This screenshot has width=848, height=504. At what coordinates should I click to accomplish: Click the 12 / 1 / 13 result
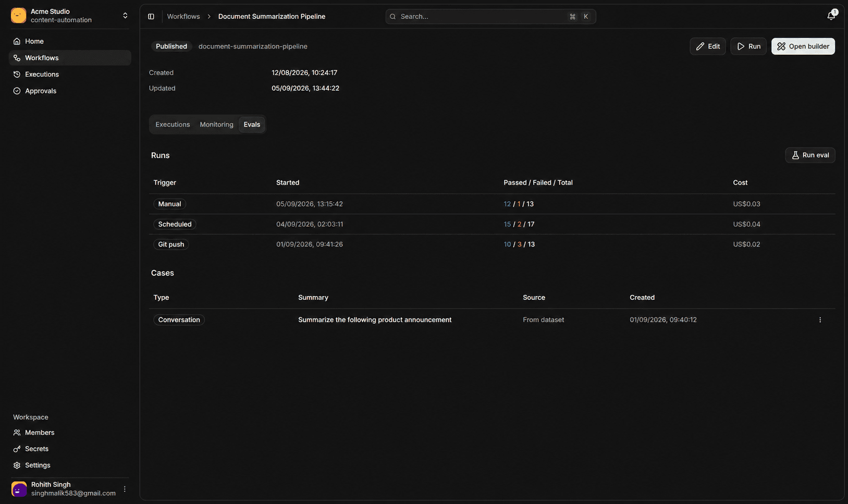click(x=519, y=204)
